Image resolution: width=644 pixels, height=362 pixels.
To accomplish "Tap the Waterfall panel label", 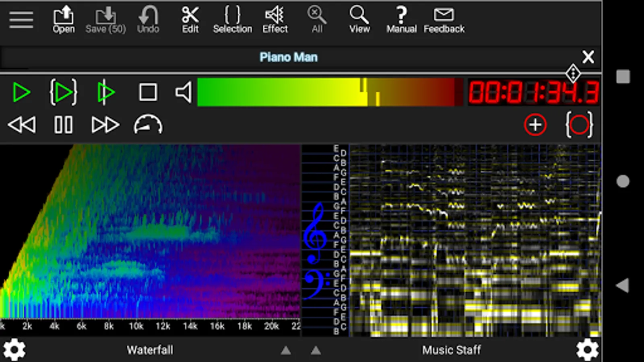I will click(x=150, y=350).
